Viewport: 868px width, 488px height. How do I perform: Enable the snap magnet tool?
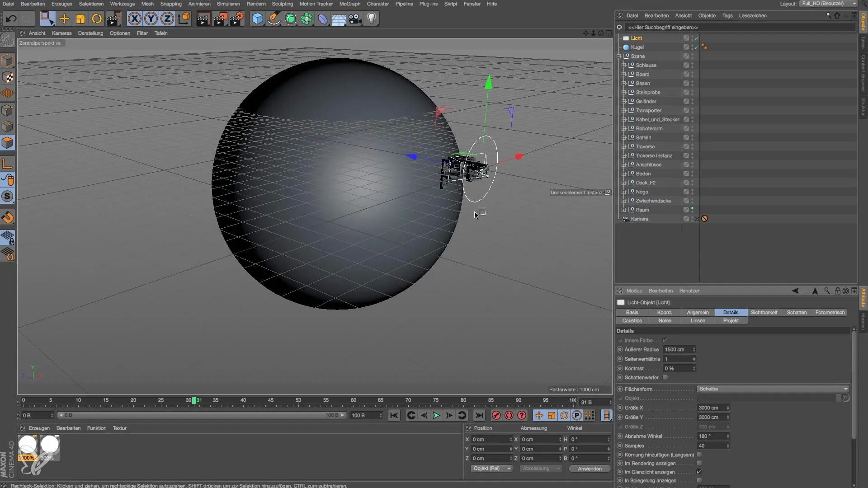8,217
